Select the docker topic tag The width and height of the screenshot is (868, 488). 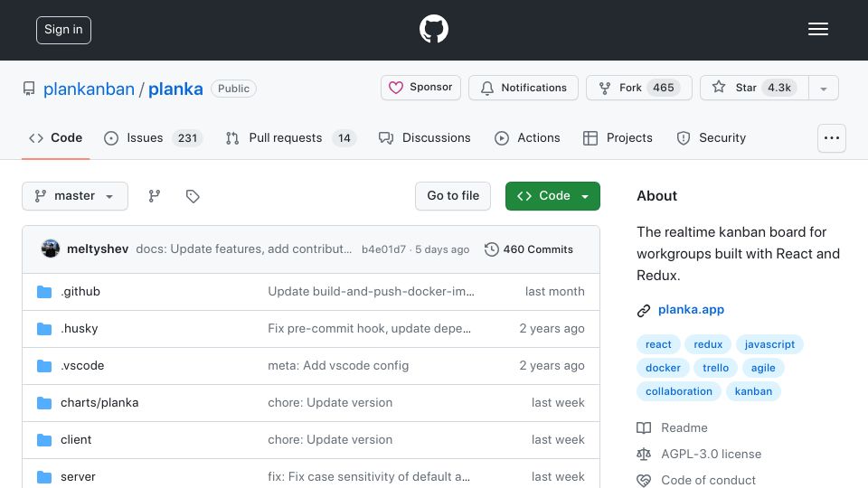(663, 368)
